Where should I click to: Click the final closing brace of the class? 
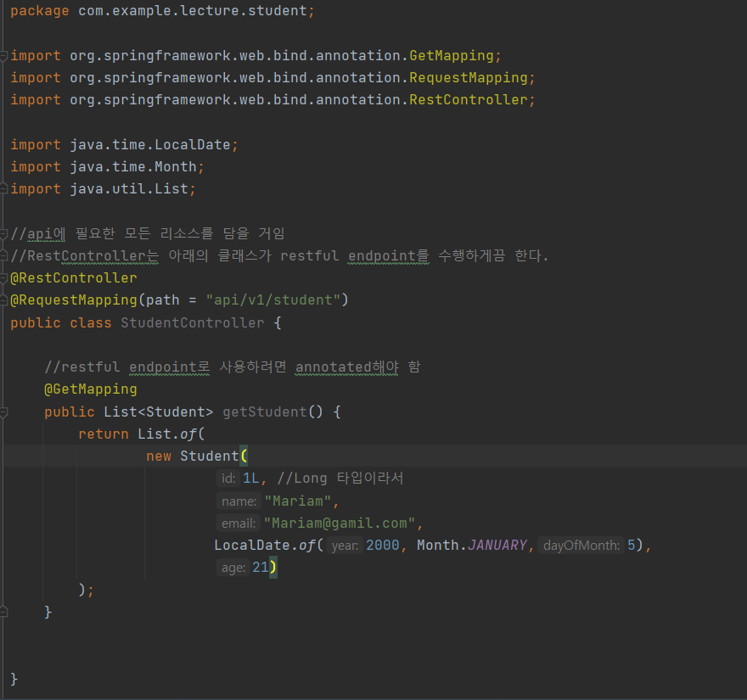(x=14, y=679)
